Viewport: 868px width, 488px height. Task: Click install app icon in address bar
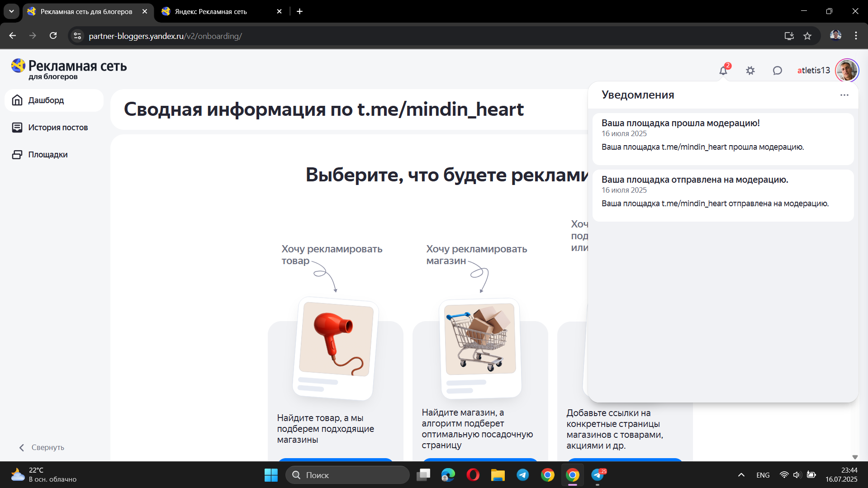(x=789, y=36)
